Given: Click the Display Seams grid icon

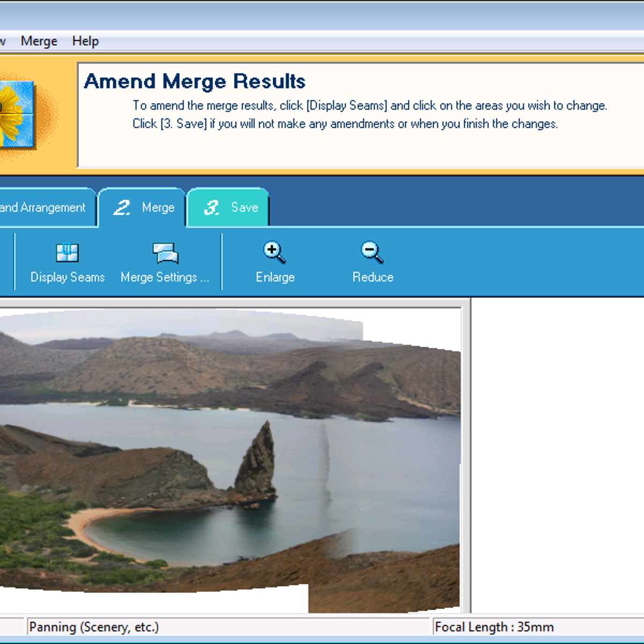Looking at the screenshot, I should pyautogui.click(x=67, y=252).
